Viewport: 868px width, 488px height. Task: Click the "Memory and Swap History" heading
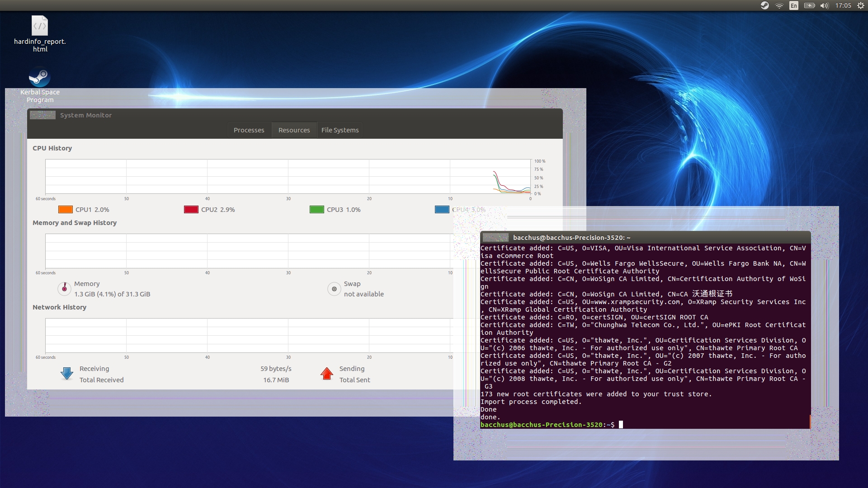click(75, 223)
